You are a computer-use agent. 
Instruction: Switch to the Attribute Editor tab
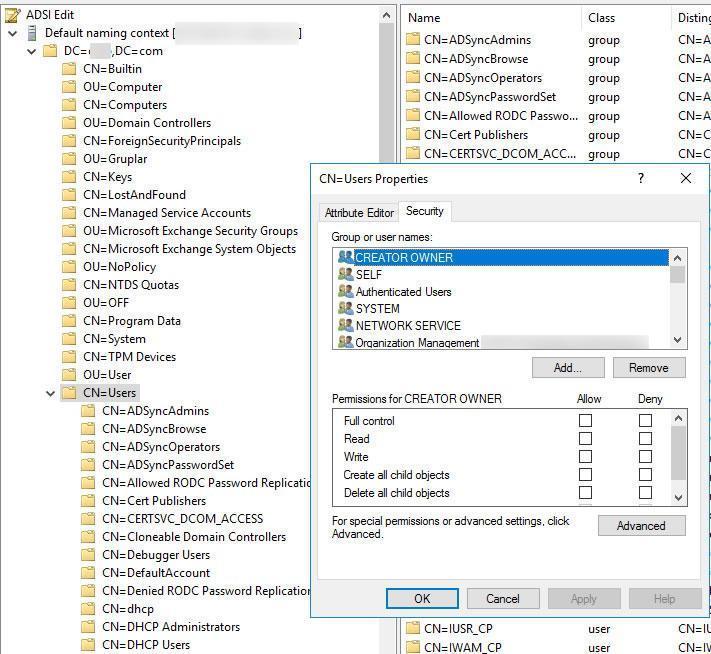click(359, 213)
